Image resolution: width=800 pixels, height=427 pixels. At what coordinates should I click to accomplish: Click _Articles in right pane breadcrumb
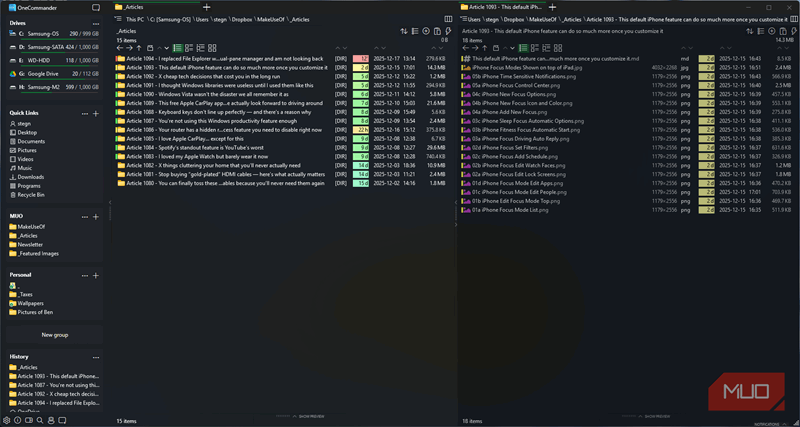(572, 19)
